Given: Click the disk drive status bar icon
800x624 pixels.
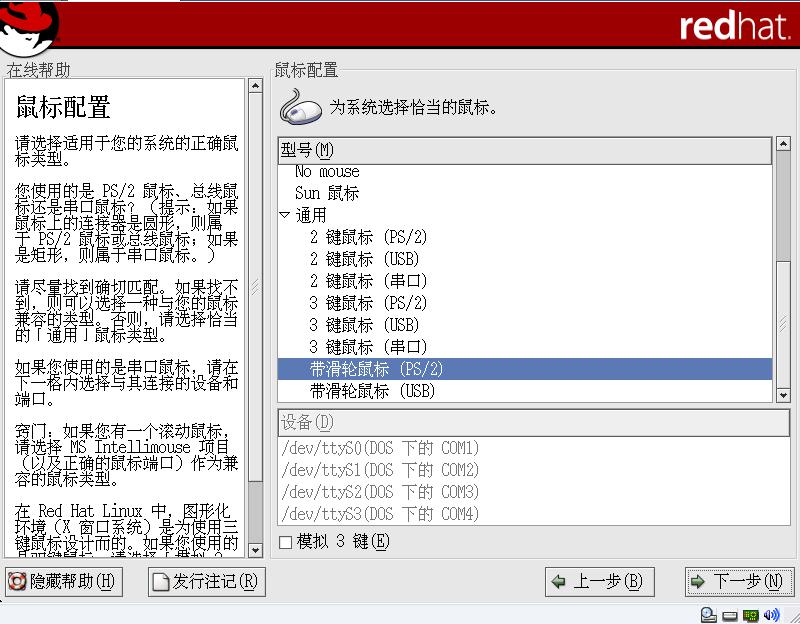Looking at the screenshot, I should coord(730,615).
